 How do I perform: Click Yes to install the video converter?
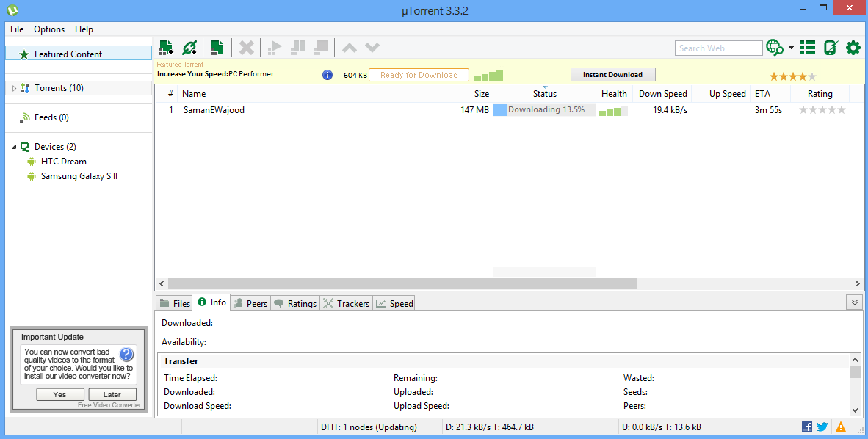click(59, 394)
